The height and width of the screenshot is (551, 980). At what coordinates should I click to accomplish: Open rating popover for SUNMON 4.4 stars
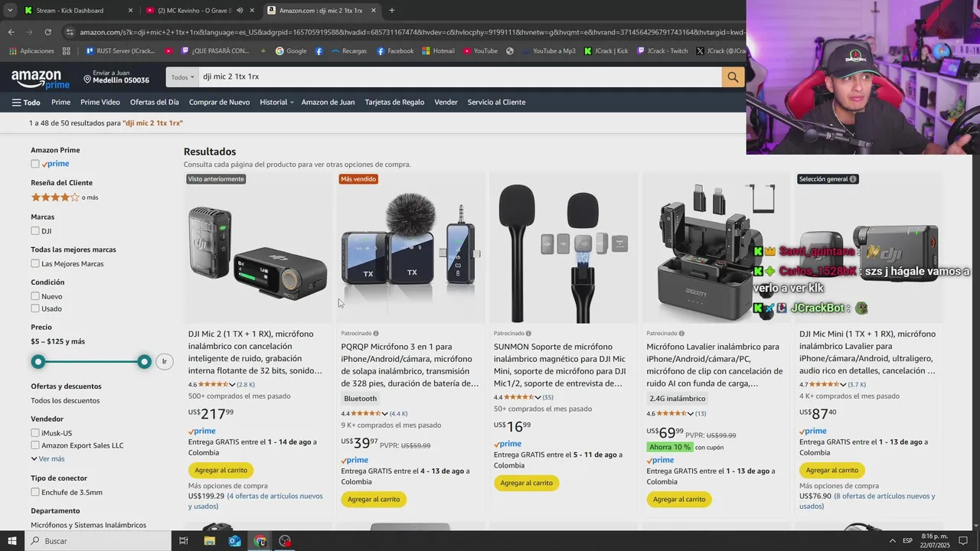click(x=523, y=397)
